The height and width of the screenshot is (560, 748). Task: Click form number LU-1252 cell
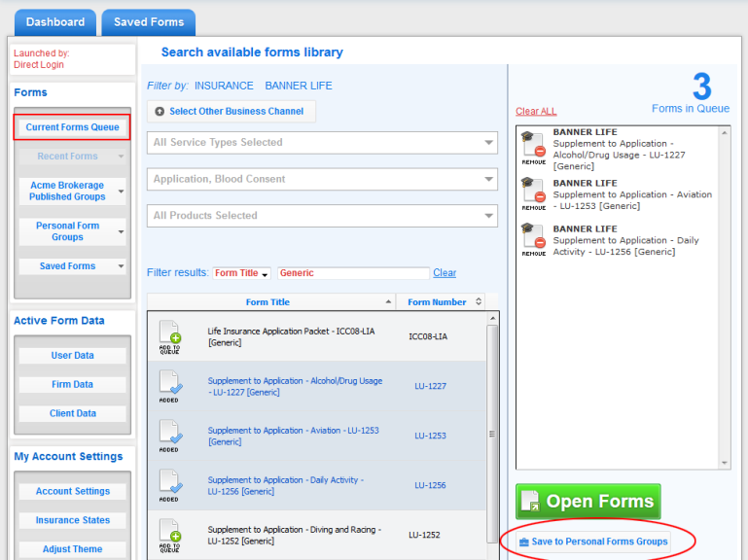click(x=424, y=535)
